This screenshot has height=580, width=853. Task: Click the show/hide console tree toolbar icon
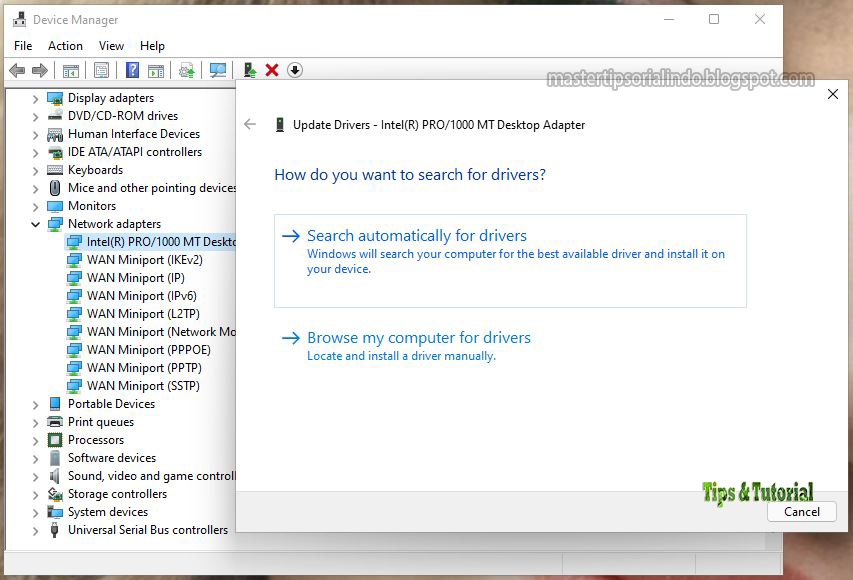(x=71, y=70)
